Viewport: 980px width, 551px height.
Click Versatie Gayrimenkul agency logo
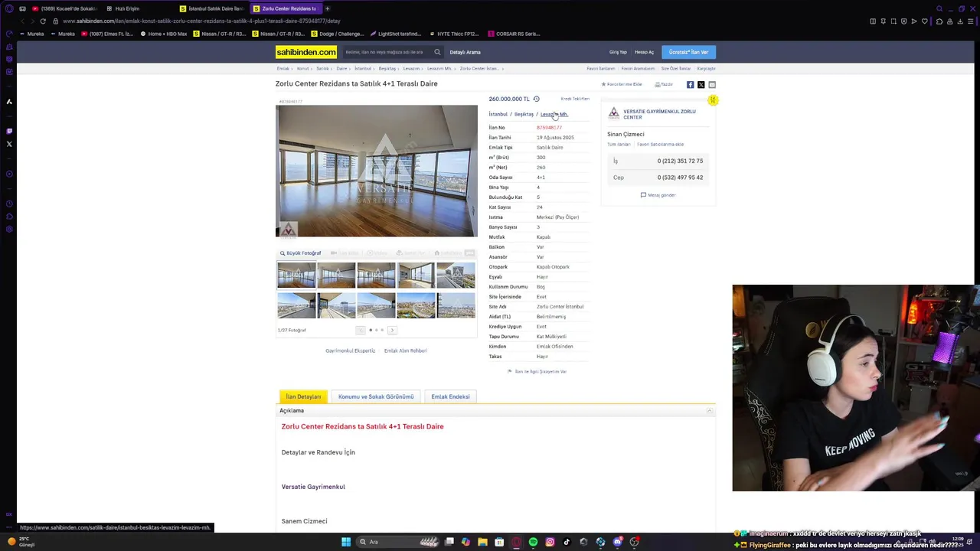click(x=613, y=113)
